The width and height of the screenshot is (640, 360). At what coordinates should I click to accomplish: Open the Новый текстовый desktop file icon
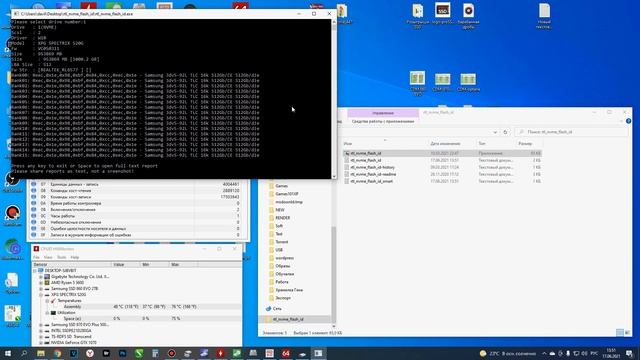(x=544, y=16)
